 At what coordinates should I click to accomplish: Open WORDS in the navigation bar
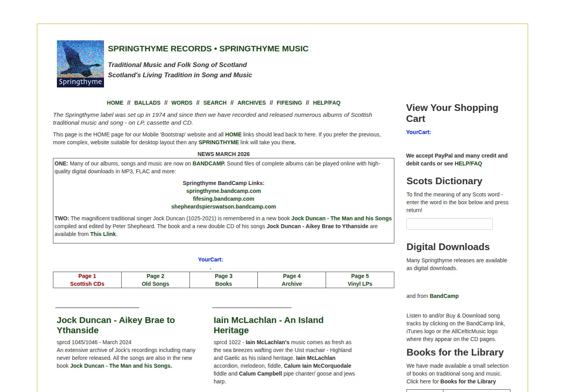point(182,103)
